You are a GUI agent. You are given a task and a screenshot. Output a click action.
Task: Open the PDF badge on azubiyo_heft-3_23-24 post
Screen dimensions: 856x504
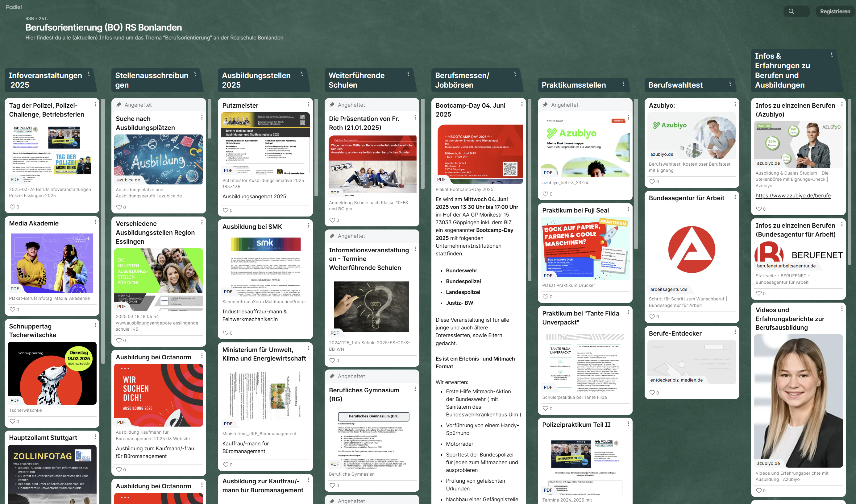click(x=548, y=172)
